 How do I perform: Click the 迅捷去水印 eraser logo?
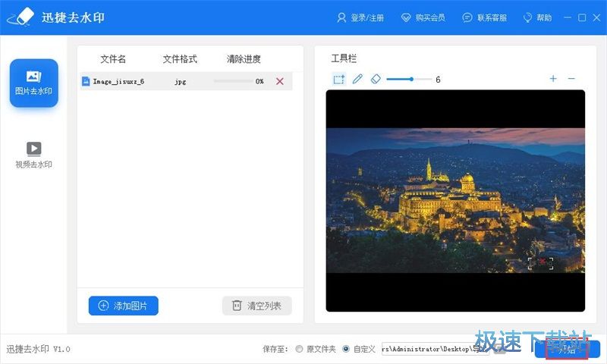(21, 17)
